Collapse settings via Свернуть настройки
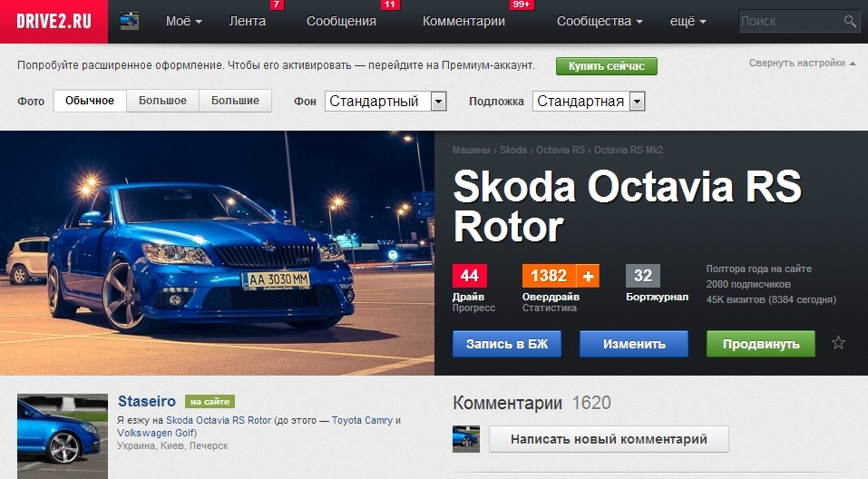 [x=802, y=64]
